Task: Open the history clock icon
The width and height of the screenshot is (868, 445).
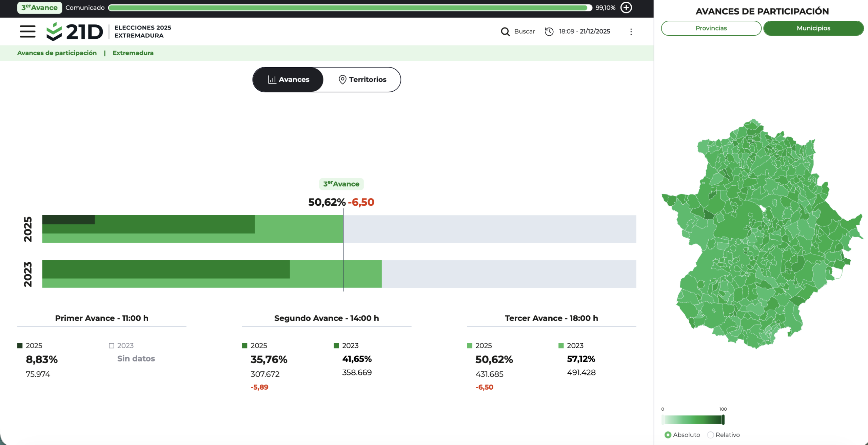Action: [x=549, y=32]
